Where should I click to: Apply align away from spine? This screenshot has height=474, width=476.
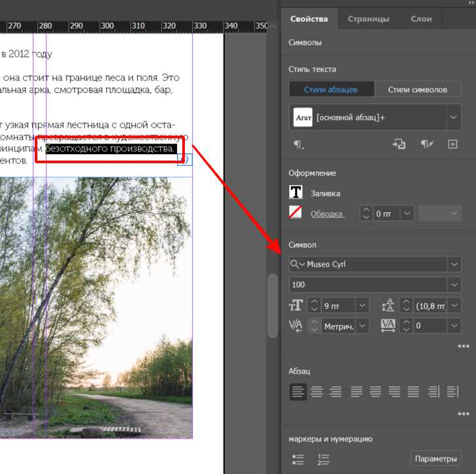pyautogui.click(x=452, y=392)
